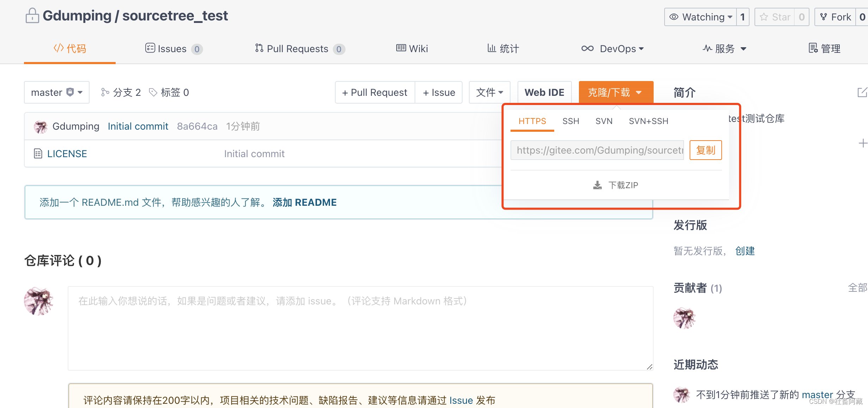Click the 复制 copy button
The width and height of the screenshot is (868, 408).
point(705,150)
